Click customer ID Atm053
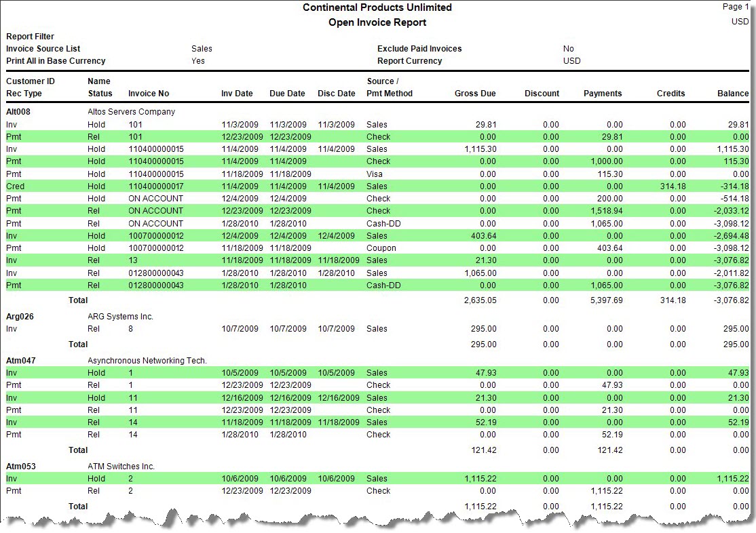 pos(20,467)
